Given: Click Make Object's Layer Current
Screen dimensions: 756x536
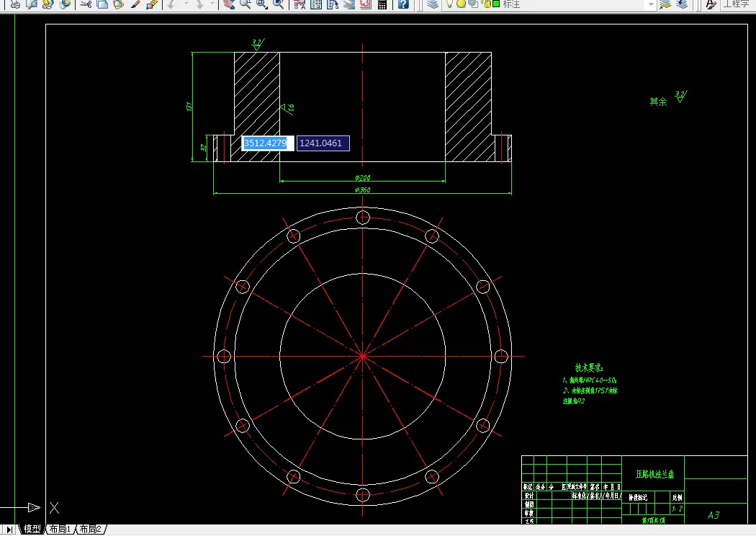Looking at the screenshot, I should tap(665, 4).
